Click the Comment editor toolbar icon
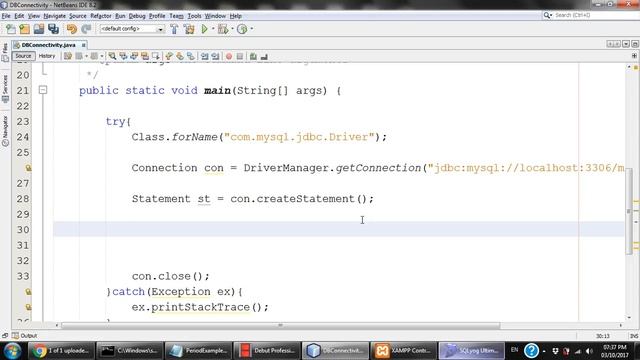 pos(253,56)
